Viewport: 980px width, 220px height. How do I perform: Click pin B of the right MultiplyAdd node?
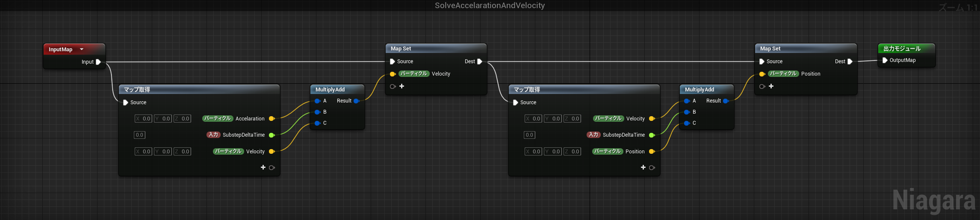point(687,112)
